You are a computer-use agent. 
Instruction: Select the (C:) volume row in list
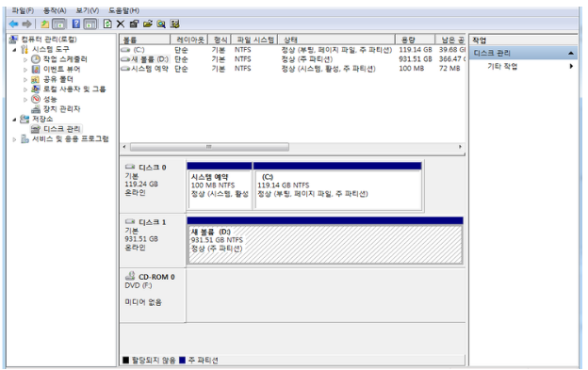pos(292,50)
